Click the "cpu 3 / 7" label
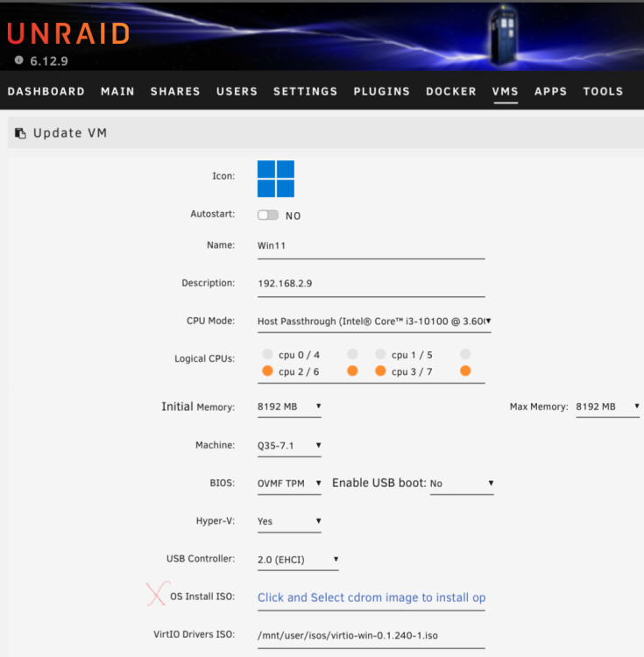Screen dimensions: 644x657 pyautogui.click(x=412, y=371)
